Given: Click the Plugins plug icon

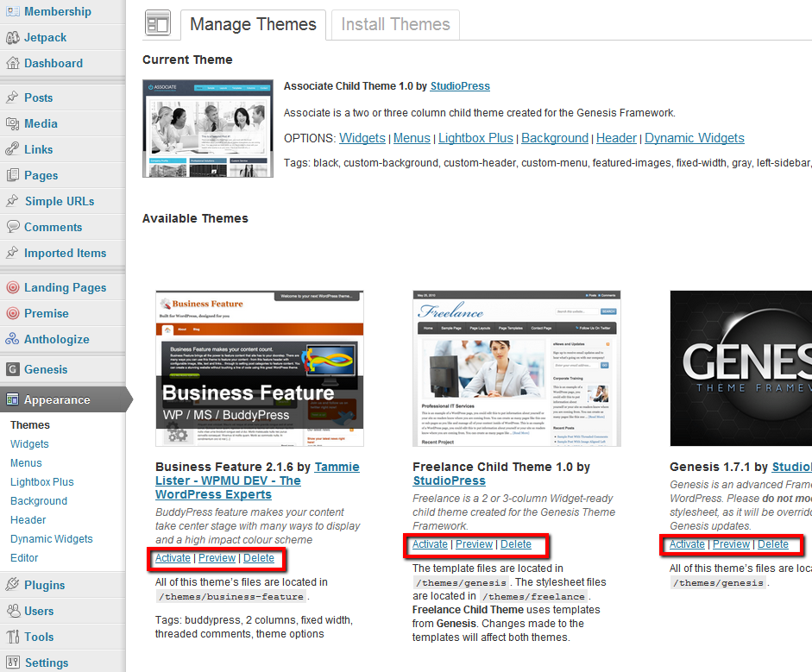Looking at the screenshot, I should (12, 585).
